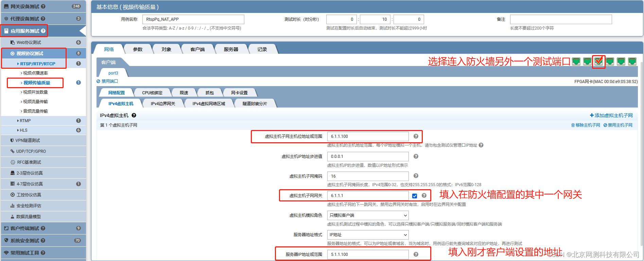
Task: Switch to the 服务器 tab
Action: (x=231, y=49)
